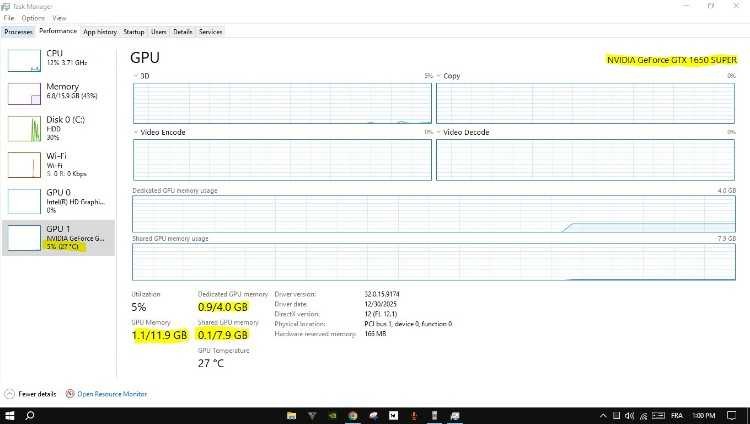Screen dimensions: 750x424
Task: Click the driver date 12/30/2025 value
Action: [380, 304]
